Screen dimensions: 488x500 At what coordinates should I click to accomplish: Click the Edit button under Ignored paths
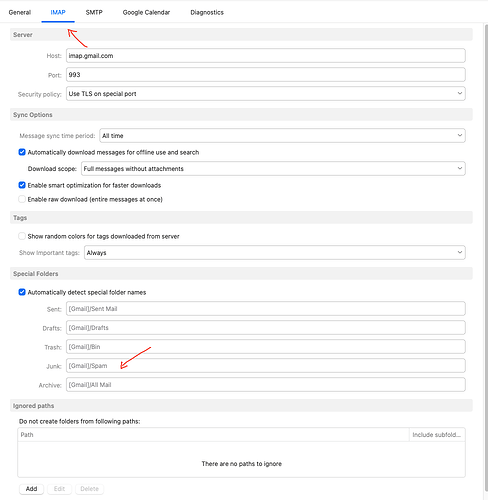click(x=59, y=489)
